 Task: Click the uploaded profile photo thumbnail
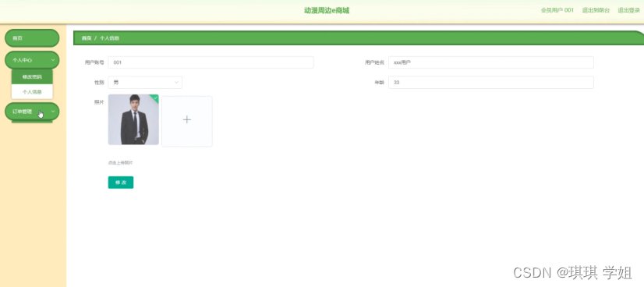[133, 119]
